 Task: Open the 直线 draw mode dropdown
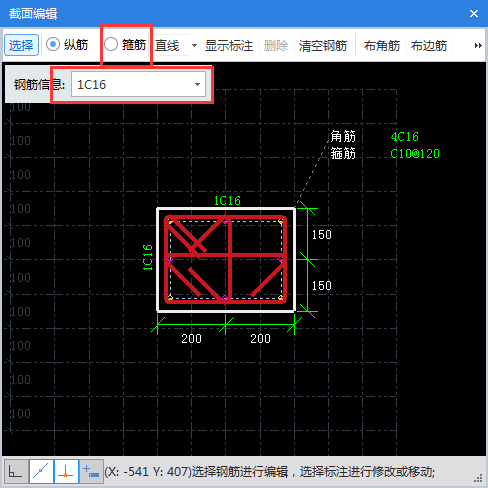coord(176,45)
